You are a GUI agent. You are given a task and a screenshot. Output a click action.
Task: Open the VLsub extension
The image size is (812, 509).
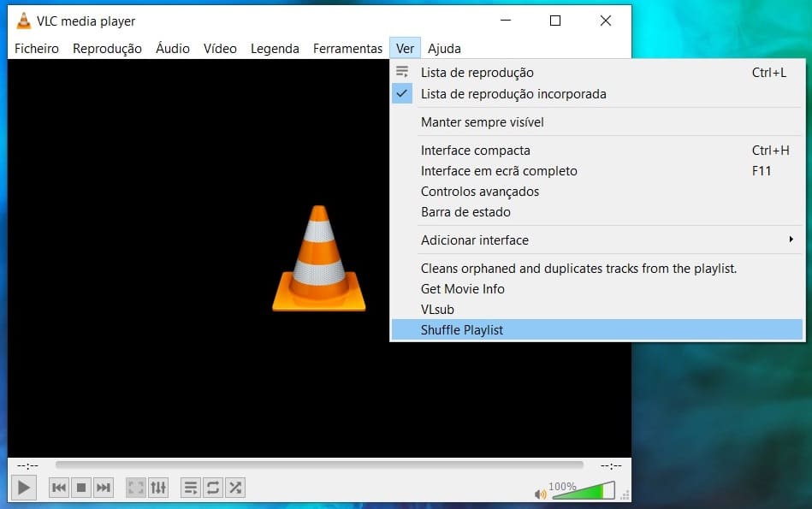(597, 310)
